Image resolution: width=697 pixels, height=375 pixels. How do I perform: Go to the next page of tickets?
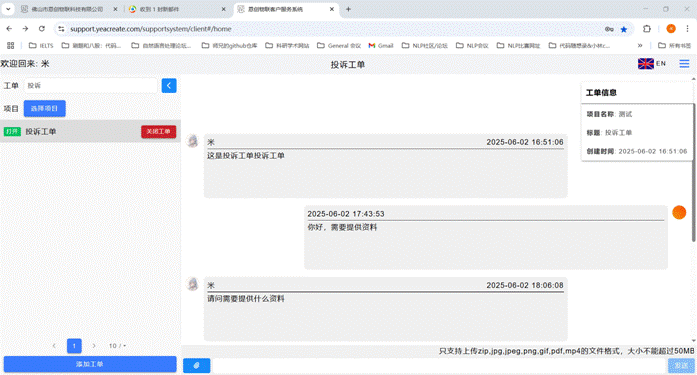coord(94,346)
